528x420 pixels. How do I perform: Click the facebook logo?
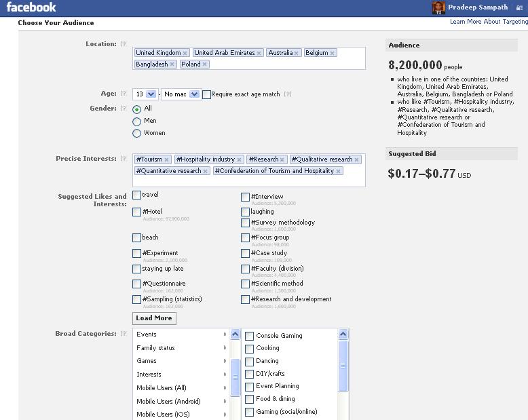coord(31,7)
